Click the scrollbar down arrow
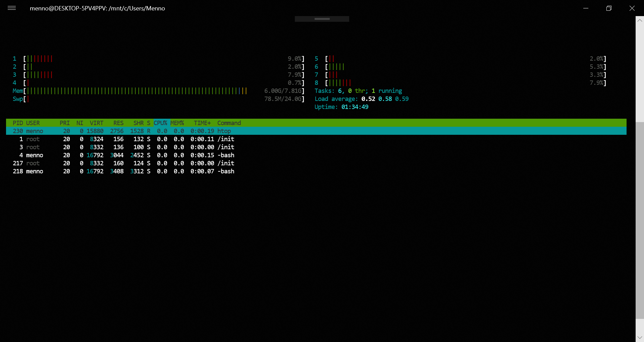Screen dimensions: 644x342 [640, 338]
